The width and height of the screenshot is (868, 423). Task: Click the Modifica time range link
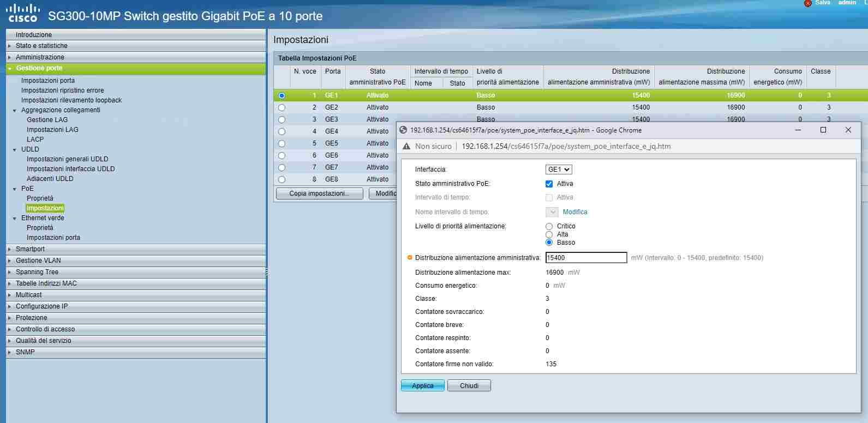point(575,212)
